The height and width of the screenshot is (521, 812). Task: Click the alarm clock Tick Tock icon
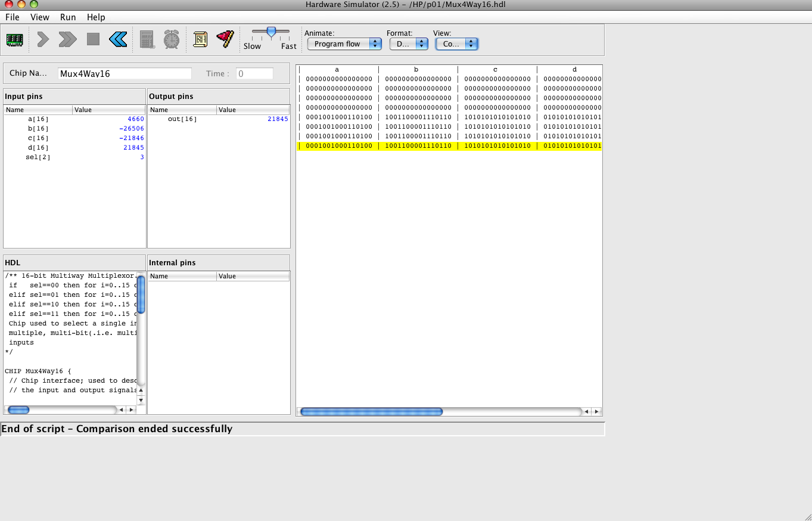coord(172,40)
